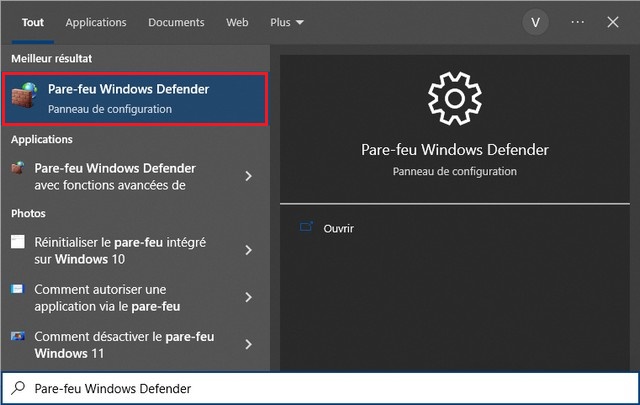Click the small advanced firewall app icon
This screenshot has width=640, height=405.
point(18,167)
